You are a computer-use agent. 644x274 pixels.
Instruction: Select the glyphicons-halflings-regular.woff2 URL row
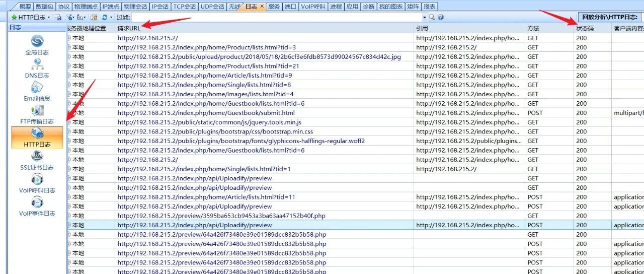[x=241, y=141]
